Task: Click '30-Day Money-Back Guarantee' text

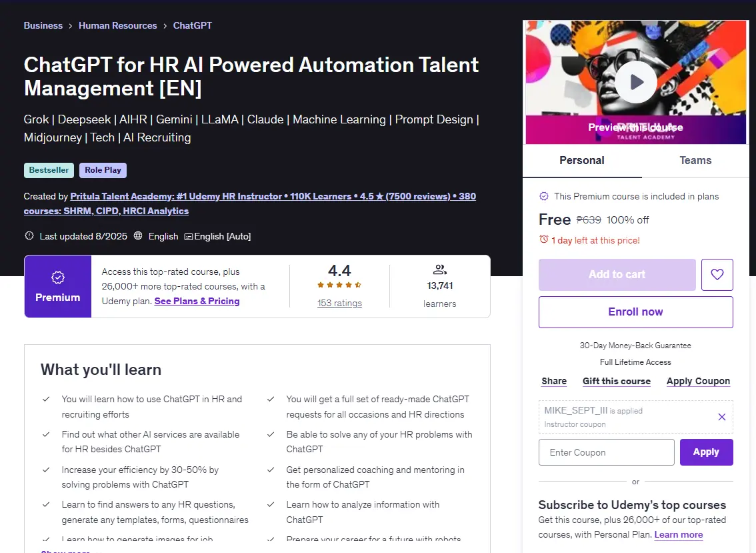Action: (x=635, y=346)
